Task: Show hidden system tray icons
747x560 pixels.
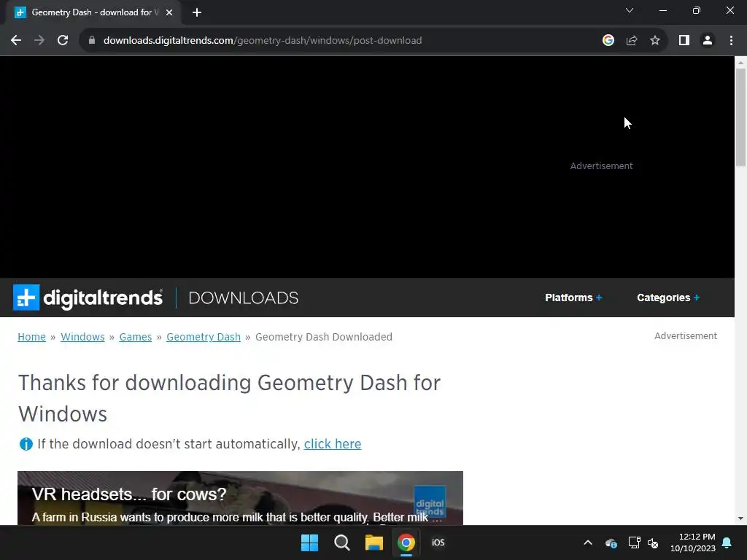Action: 588,542
